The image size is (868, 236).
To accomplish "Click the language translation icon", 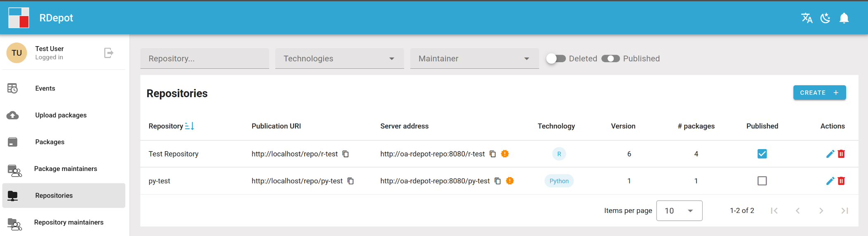I will (807, 18).
